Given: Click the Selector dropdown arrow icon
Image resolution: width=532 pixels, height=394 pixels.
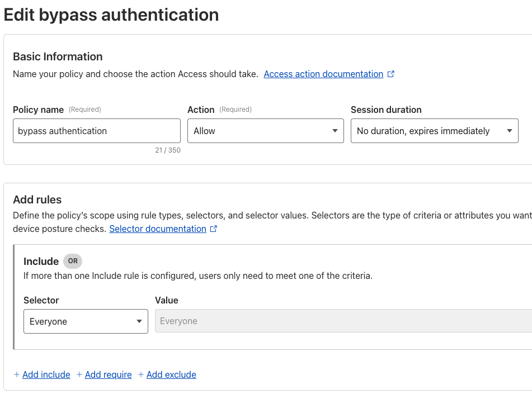Looking at the screenshot, I should click(x=139, y=321).
